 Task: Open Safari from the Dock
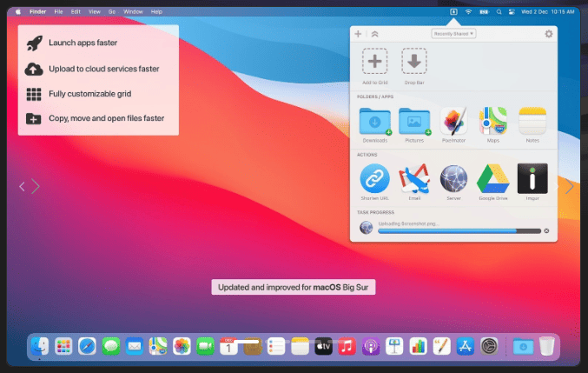point(87,346)
